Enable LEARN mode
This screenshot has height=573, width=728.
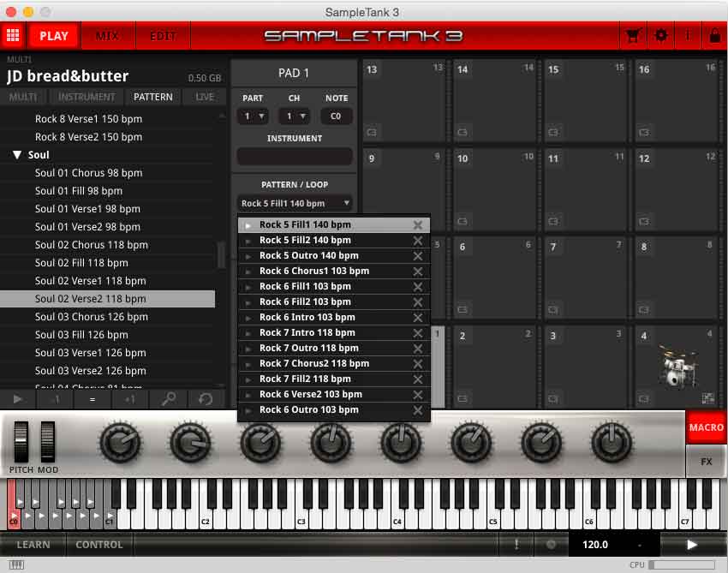tap(33, 544)
